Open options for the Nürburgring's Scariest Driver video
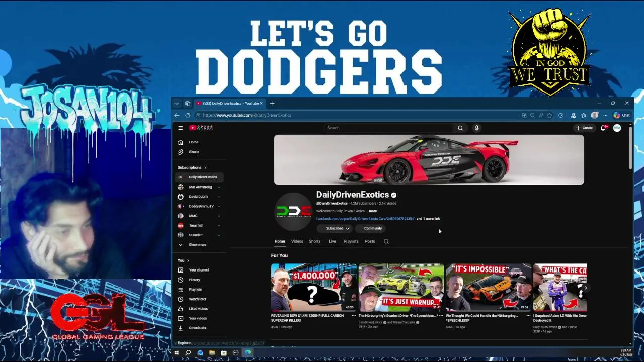Viewport: 644px width, 362px height. [441, 316]
